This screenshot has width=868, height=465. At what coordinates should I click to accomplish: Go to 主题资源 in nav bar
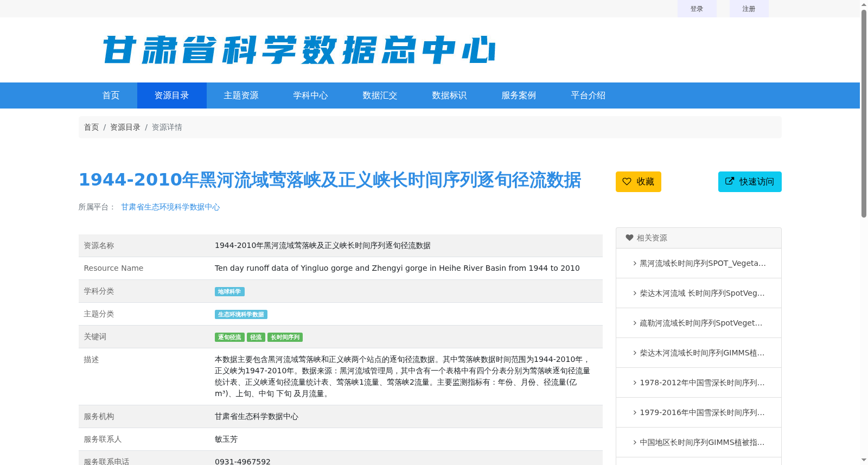(241, 95)
